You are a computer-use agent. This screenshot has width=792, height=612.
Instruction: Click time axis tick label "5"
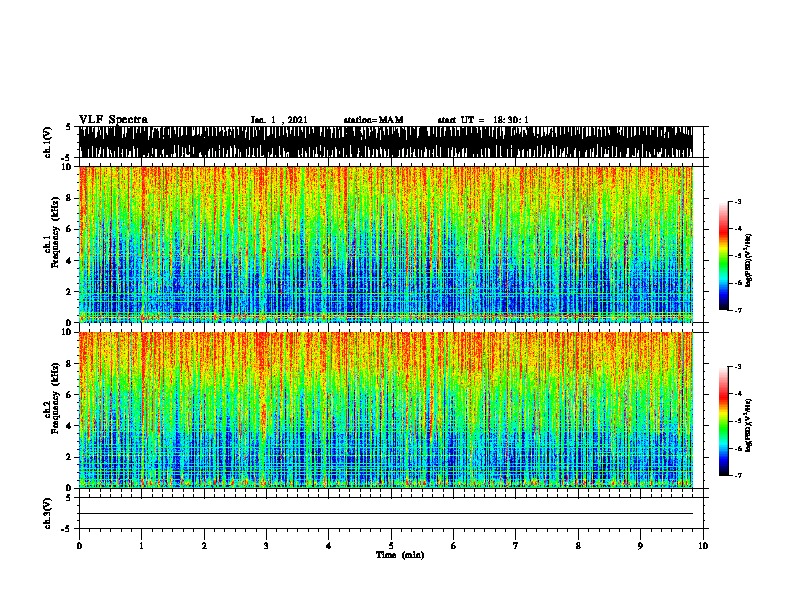[391, 546]
